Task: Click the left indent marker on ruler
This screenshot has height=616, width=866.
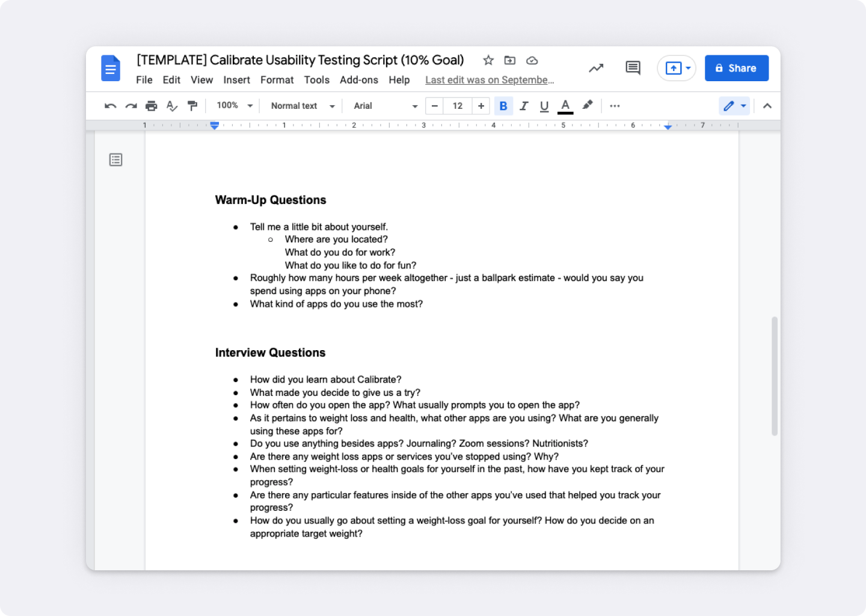Action: pyautogui.click(x=215, y=126)
